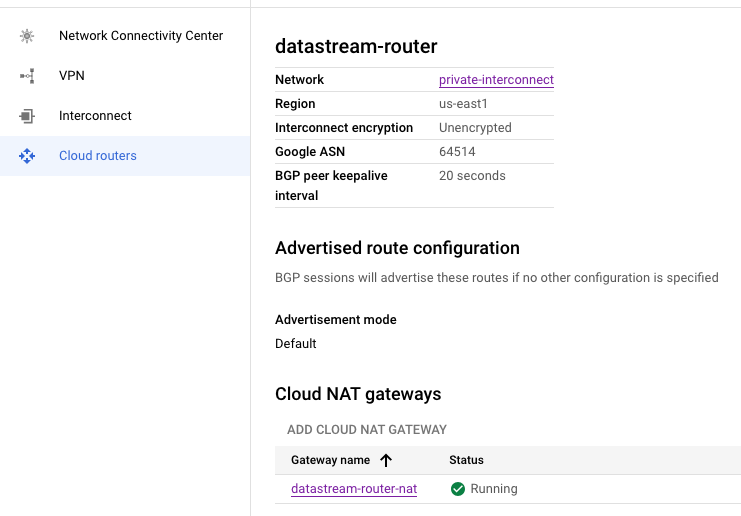Image resolution: width=741 pixels, height=516 pixels.
Task: Click the Status column header
Action: coord(466,460)
